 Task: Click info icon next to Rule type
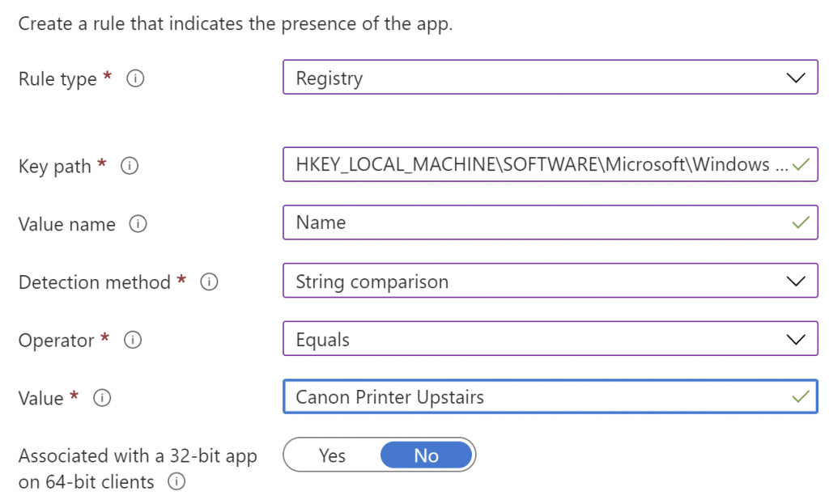pos(135,78)
